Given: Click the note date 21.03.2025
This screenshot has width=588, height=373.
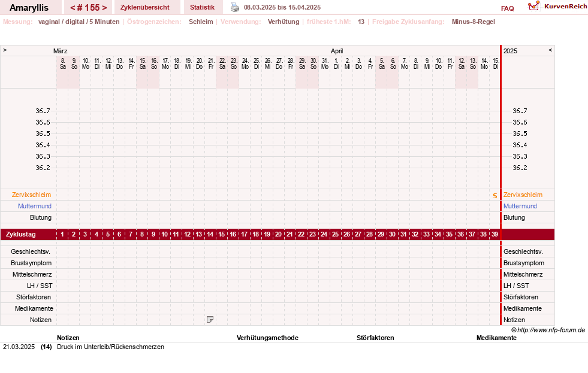Looking at the screenshot, I should [x=19, y=347].
